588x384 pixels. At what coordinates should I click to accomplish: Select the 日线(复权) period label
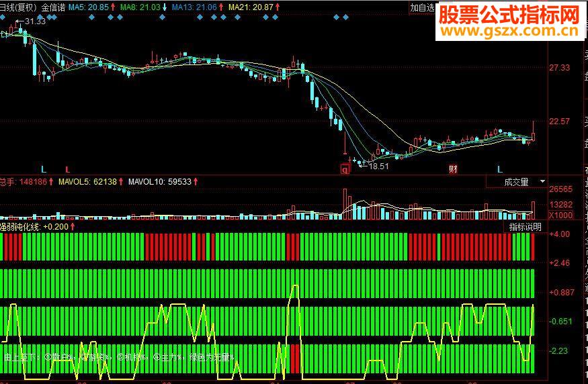pos(18,7)
